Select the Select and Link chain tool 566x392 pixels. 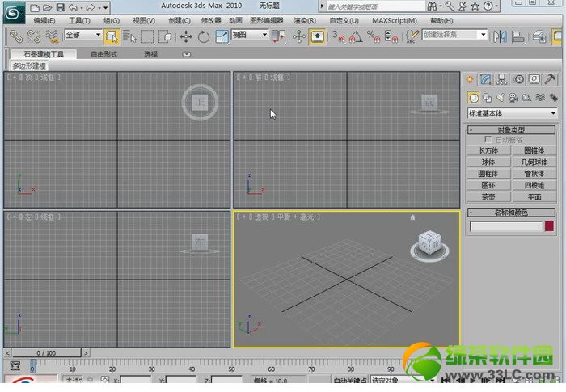click(x=15, y=36)
